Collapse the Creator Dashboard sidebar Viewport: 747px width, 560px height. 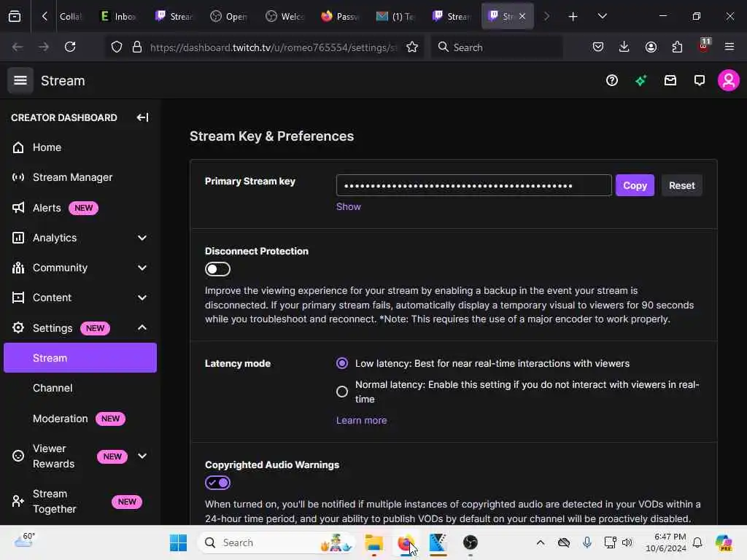[142, 117]
